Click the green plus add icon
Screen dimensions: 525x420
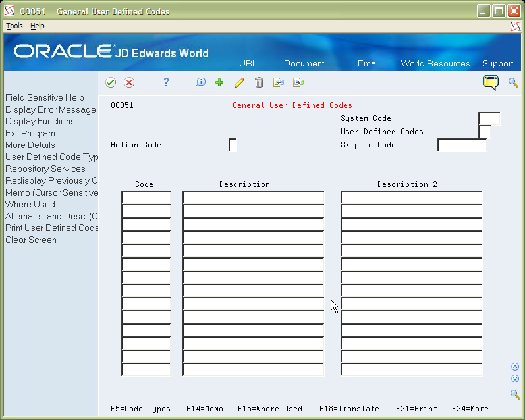[x=219, y=82]
